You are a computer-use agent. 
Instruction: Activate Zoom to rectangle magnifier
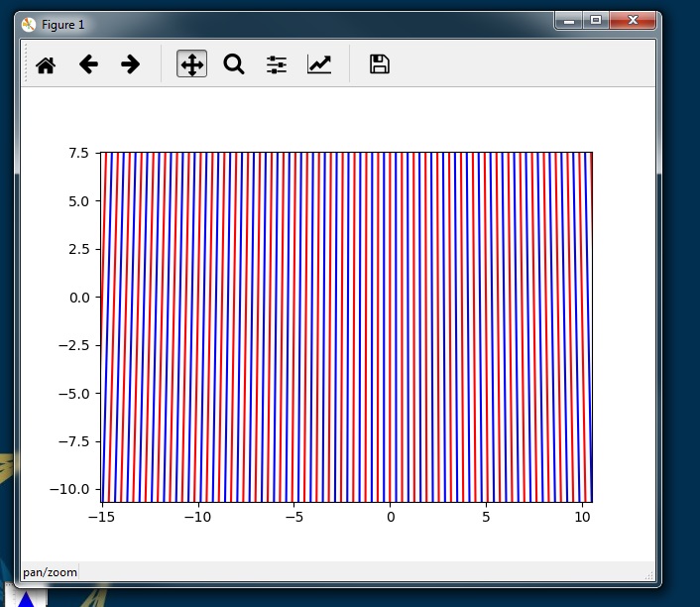pos(234,64)
